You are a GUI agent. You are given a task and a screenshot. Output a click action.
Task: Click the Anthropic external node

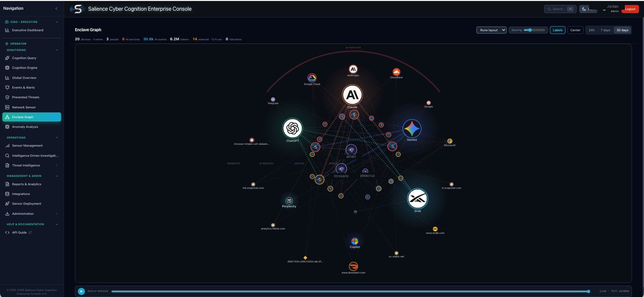pyautogui.click(x=353, y=69)
